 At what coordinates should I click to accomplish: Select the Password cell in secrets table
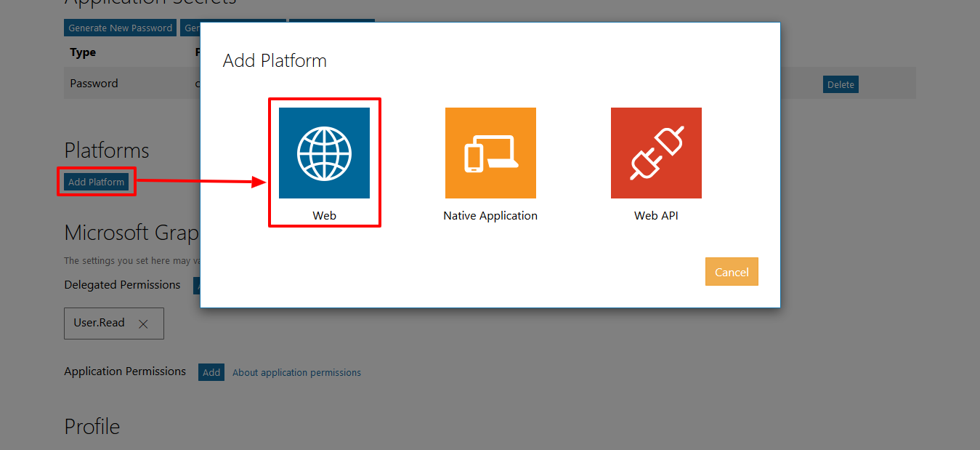click(x=94, y=84)
